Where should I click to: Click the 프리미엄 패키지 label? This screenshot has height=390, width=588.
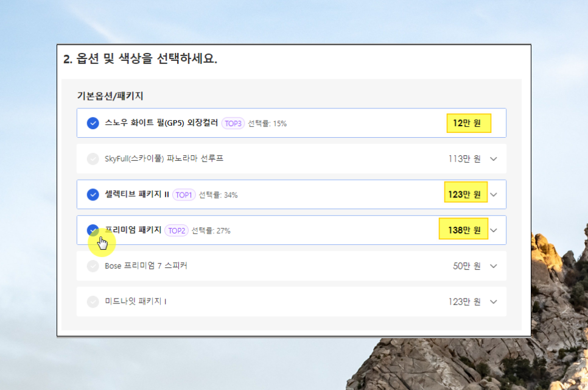(x=133, y=230)
